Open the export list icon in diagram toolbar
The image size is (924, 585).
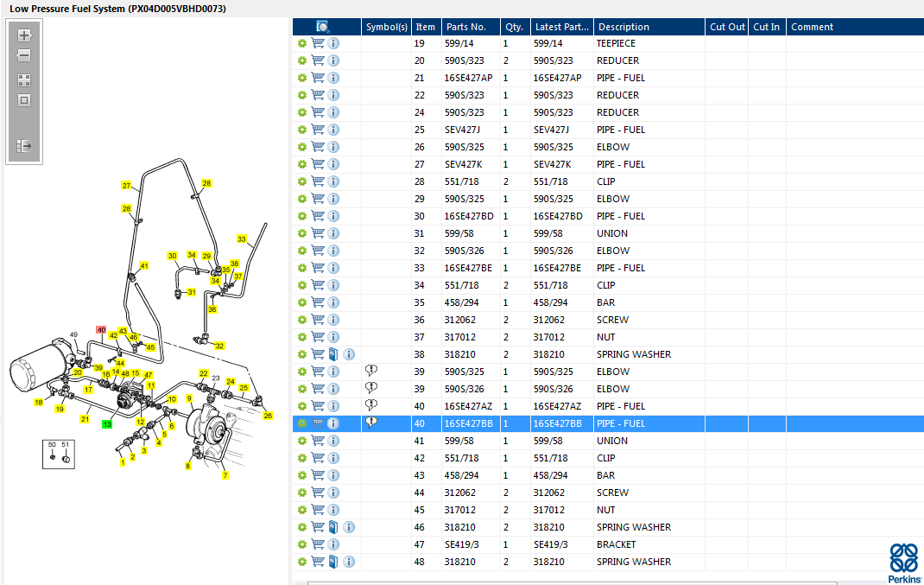24,146
